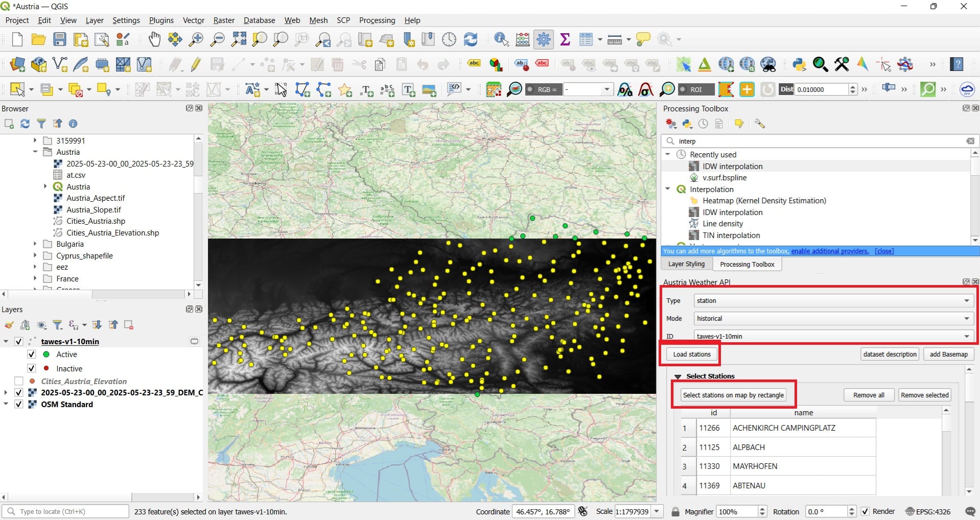Open Processing Toolbox history clock icon
Viewport: 980px width, 520px height.
pyautogui.click(x=704, y=124)
